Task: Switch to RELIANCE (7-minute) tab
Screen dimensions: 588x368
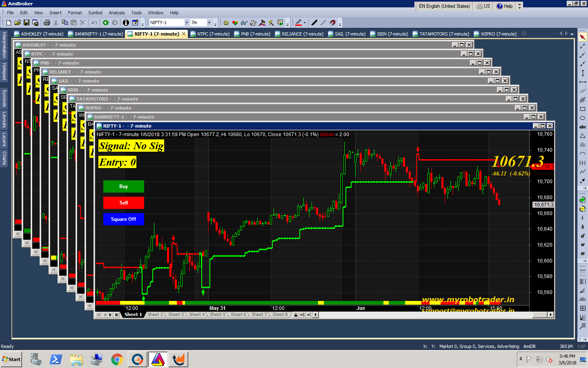Action: tap(299, 34)
